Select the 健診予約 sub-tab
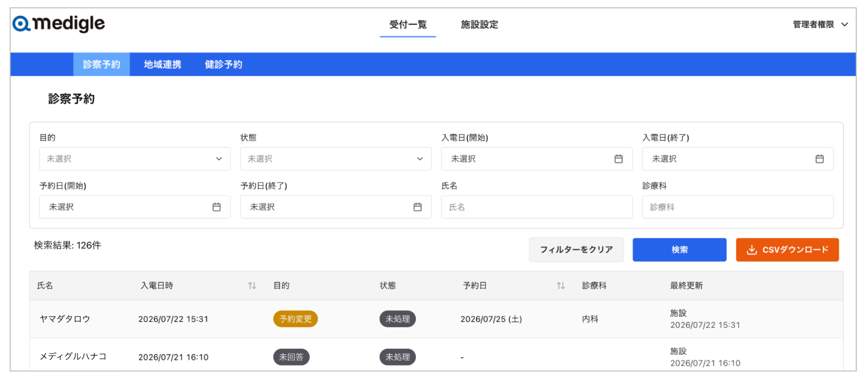Image resolution: width=868 pixels, height=391 pixels. coord(223,64)
